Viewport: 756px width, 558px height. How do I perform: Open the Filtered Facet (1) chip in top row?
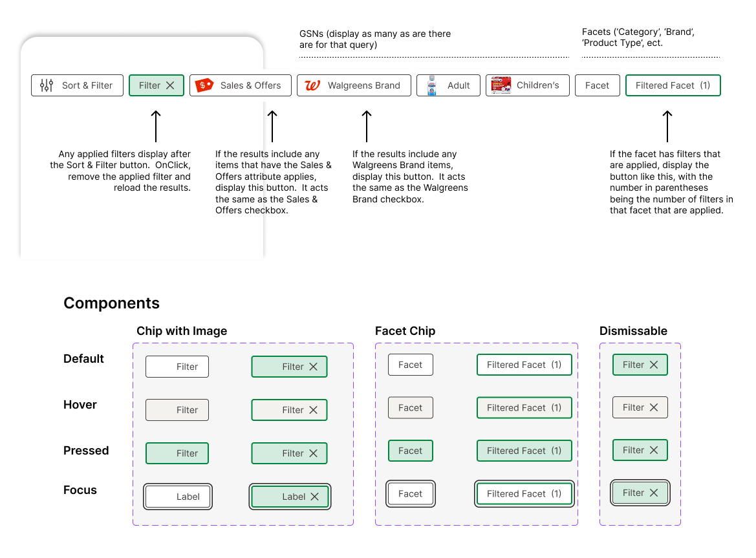[673, 85]
